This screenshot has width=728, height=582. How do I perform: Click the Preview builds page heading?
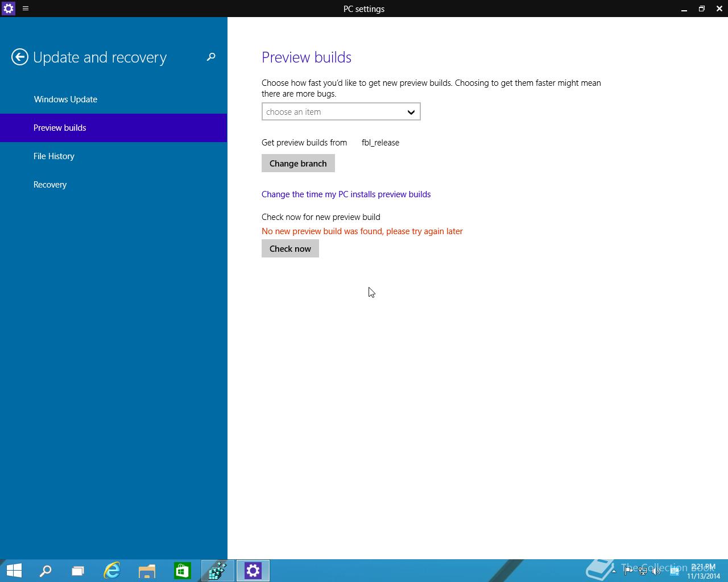[307, 57]
